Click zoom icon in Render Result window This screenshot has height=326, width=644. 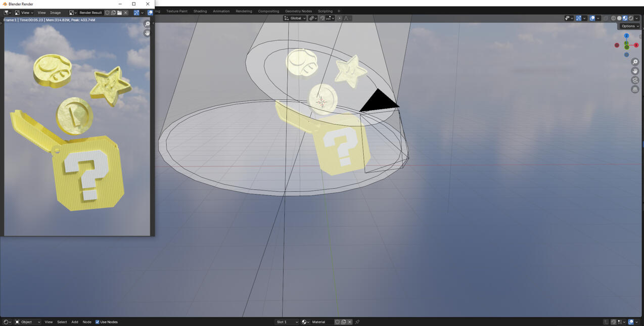(147, 24)
